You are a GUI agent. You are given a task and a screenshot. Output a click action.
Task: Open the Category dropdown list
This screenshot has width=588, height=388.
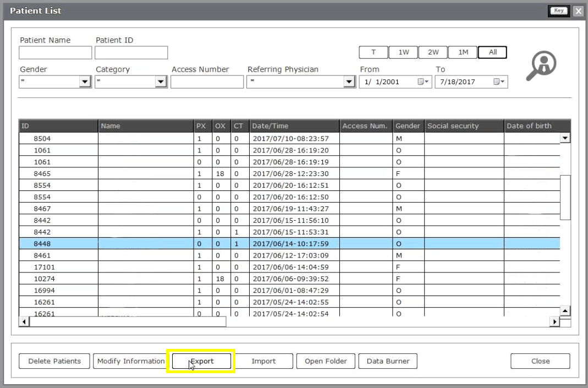(x=161, y=82)
